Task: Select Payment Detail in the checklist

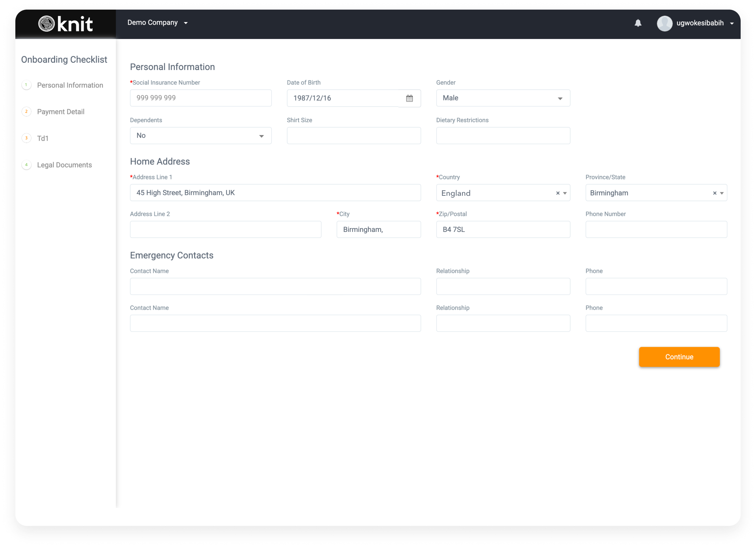Action: [x=61, y=111]
